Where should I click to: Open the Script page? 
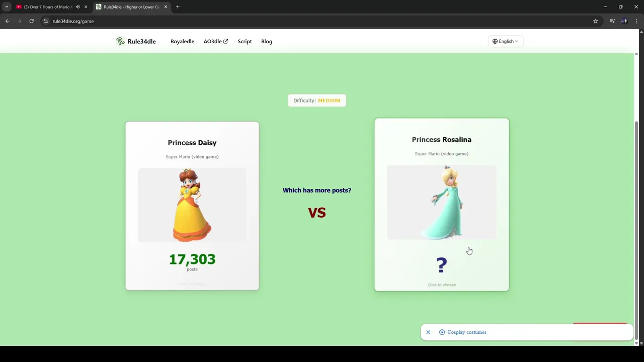point(245,41)
